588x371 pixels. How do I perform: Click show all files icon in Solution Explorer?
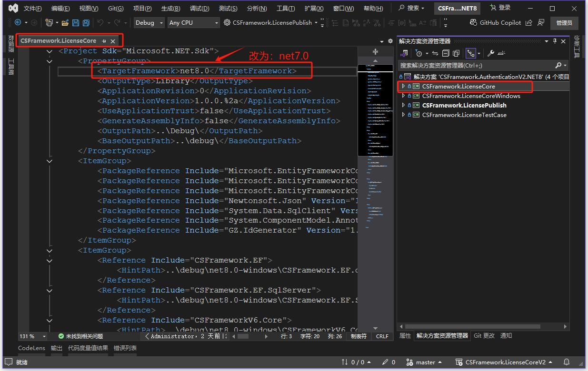(x=456, y=53)
